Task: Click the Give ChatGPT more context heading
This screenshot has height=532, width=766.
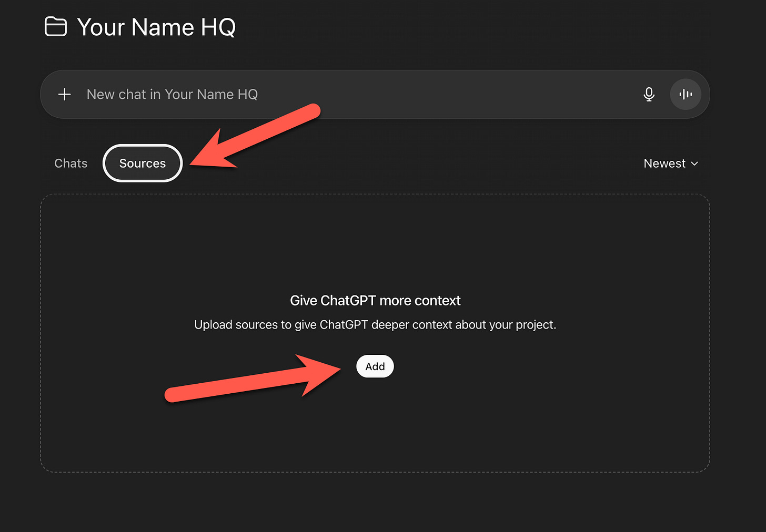Action: [x=375, y=301]
